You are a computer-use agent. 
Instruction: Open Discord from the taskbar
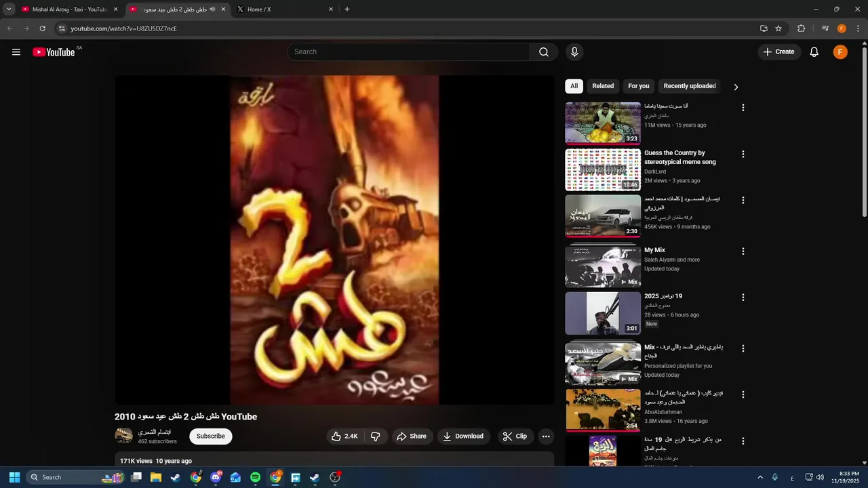coord(216,477)
